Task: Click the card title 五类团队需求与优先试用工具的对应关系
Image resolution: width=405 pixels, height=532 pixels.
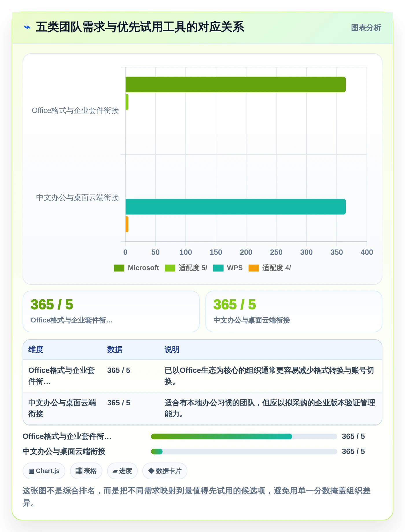Action: click(x=140, y=27)
